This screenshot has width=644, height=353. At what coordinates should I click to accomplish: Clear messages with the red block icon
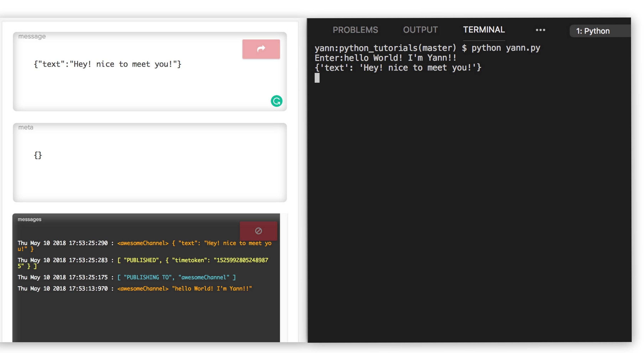(258, 231)
